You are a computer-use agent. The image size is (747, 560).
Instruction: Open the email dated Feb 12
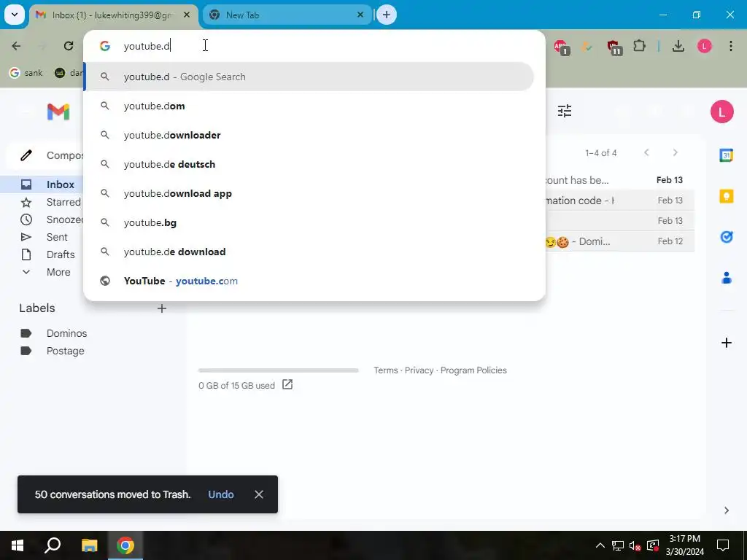(620, 241)
